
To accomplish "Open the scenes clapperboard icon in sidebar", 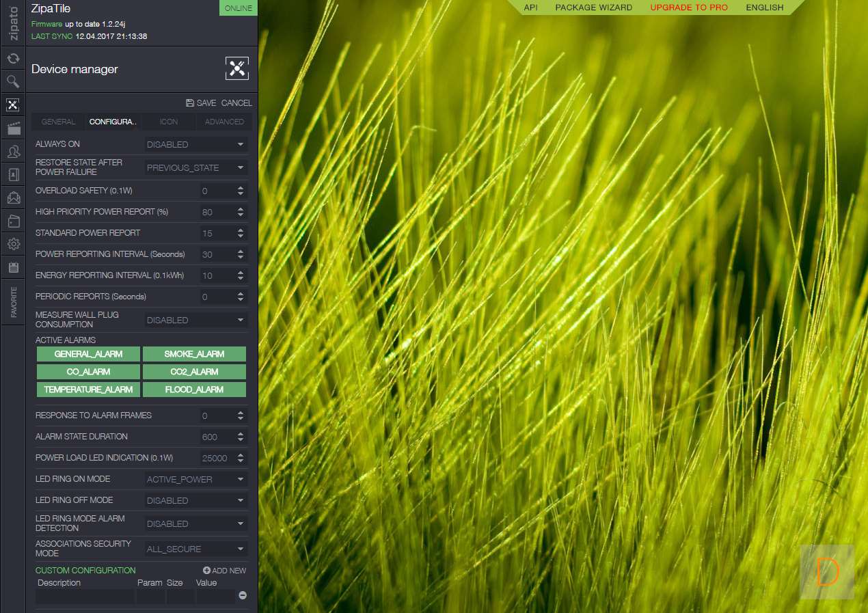I will pyautogui.click(x=13, y=128).
